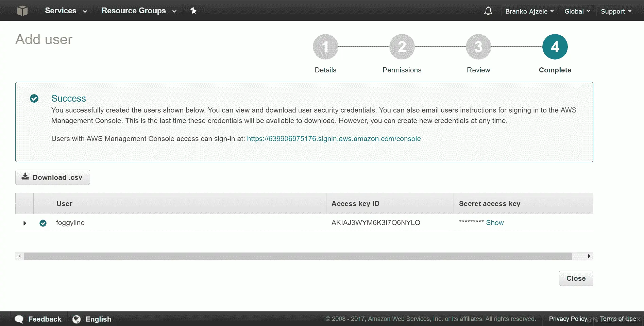Show the secret access key
644x326 pixels.
coord(495,223)
